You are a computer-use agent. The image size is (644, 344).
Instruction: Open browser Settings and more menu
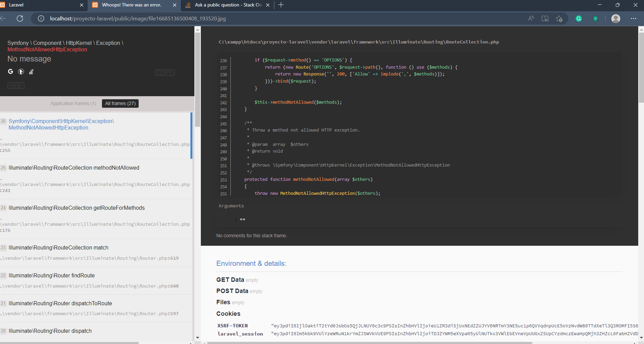[633, 18]
